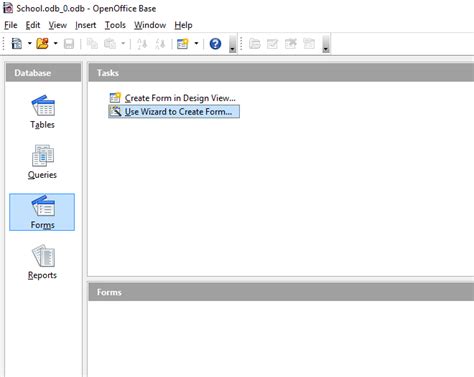
Task: Click the Form toolbar icon
Action: 183,44
